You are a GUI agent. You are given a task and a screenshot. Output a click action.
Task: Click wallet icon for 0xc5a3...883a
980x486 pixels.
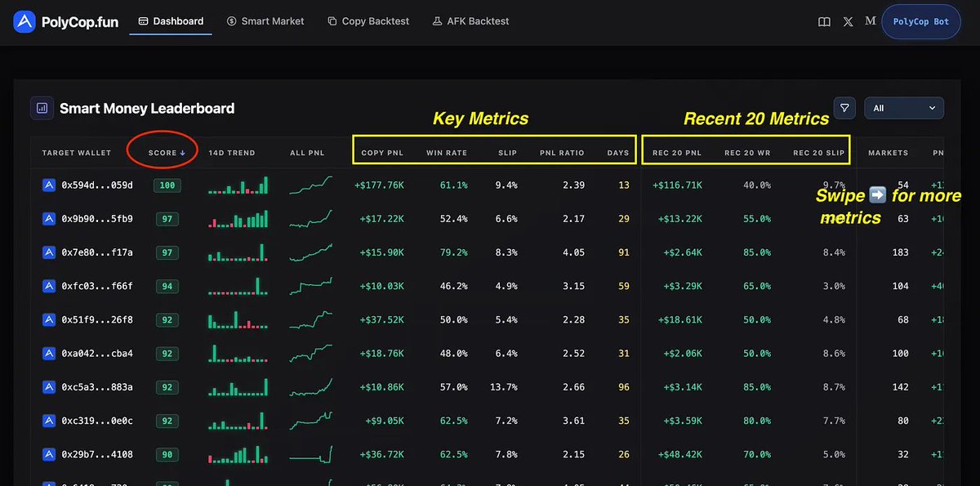pyautogui.click(x=48, y=387)
